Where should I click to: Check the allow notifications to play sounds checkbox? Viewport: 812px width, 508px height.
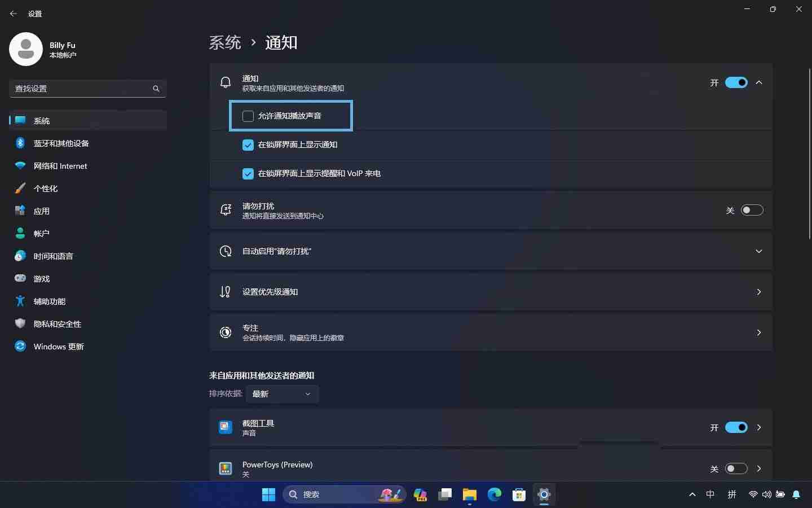coord(248,116)
